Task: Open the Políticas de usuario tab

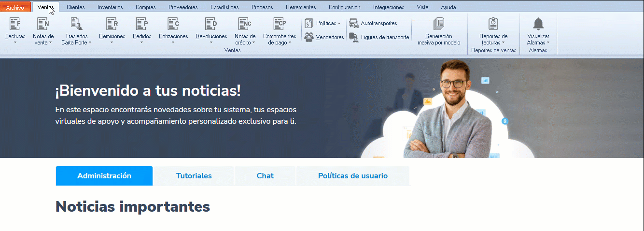Action: tap(352, 176)
